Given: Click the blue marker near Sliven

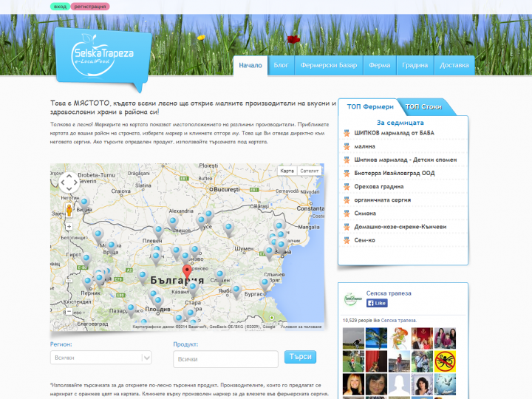Looking at the screenshot, I should 220,276.
